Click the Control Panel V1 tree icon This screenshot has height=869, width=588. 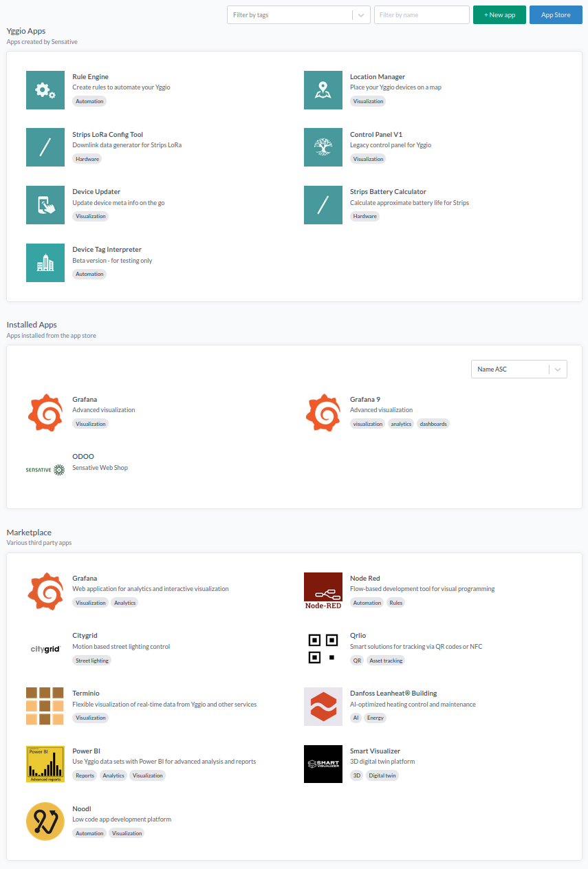[323, 147]
